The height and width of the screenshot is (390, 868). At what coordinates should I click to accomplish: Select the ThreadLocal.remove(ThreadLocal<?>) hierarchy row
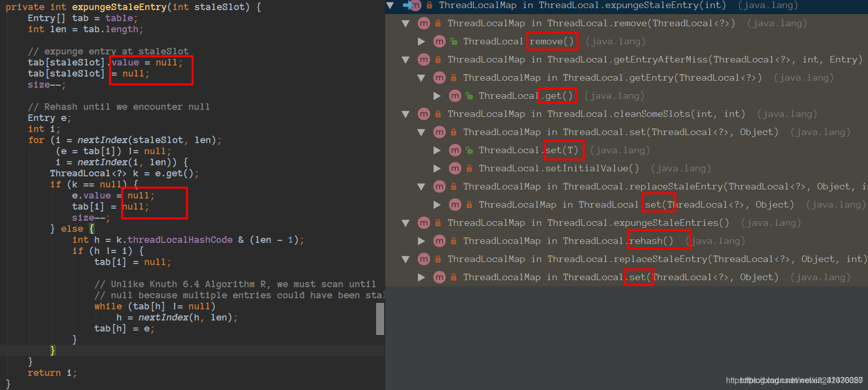[626, 23]
